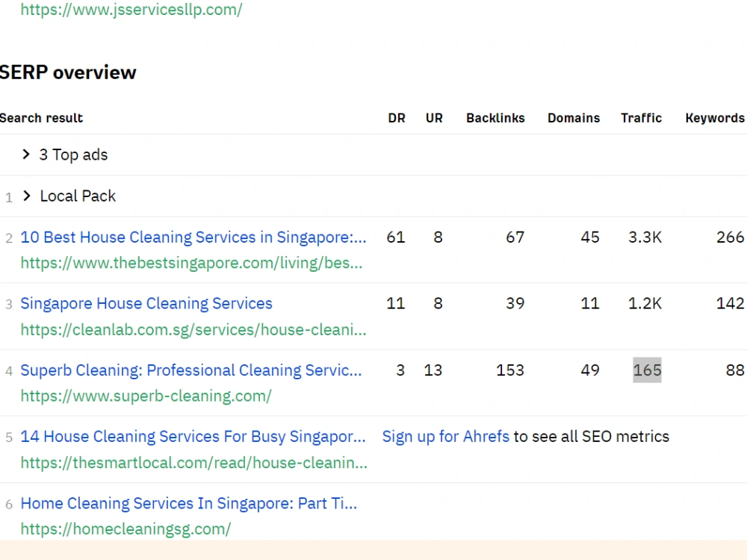Click UR value 13 in Superb Cleaning row
747x560 pixels.
point(433,370)
